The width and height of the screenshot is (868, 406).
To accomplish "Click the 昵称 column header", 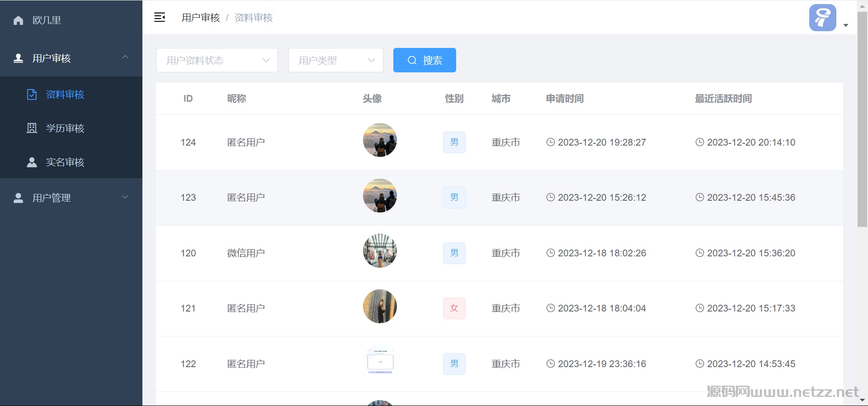I will [236, 99].
